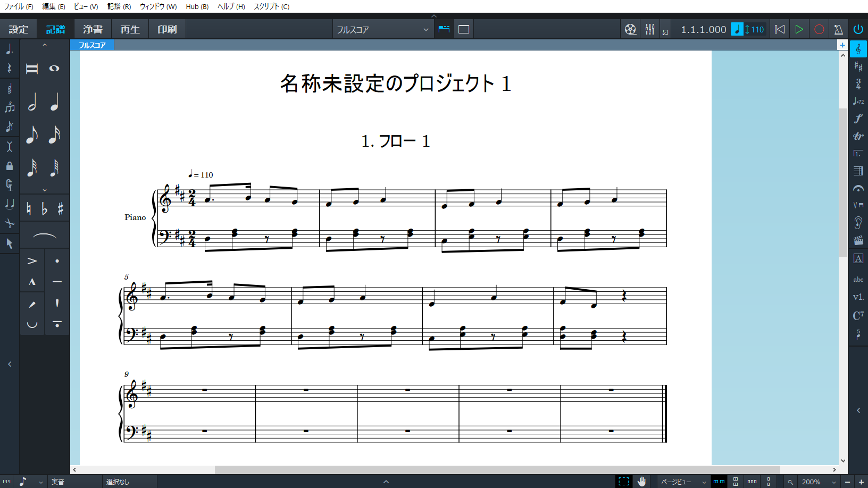Activate the project power button
Image resolution: width=868 pixels, height=488 pixels.
coord(858,29)
